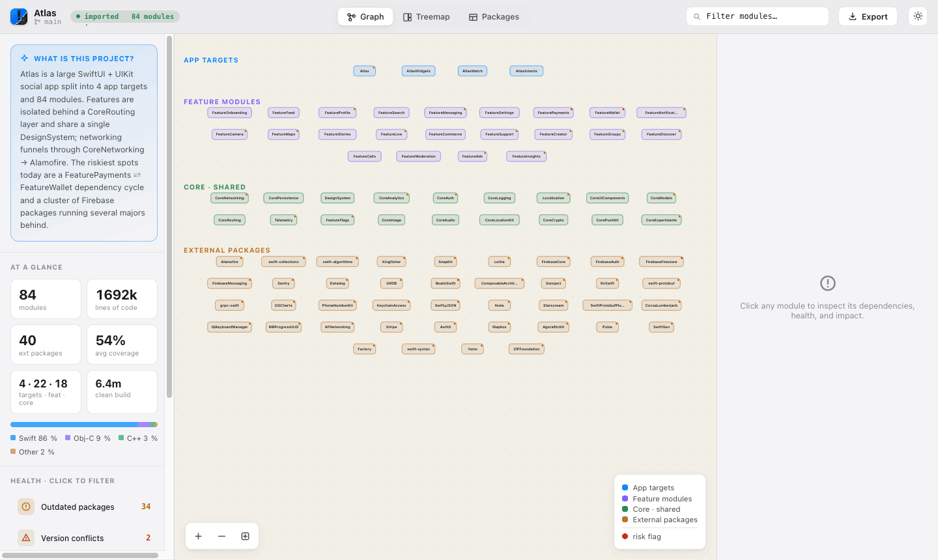This screenshot has width=938, height=560.
Task: Click the Version conflicts triangle icon
Action: point(26,538)
